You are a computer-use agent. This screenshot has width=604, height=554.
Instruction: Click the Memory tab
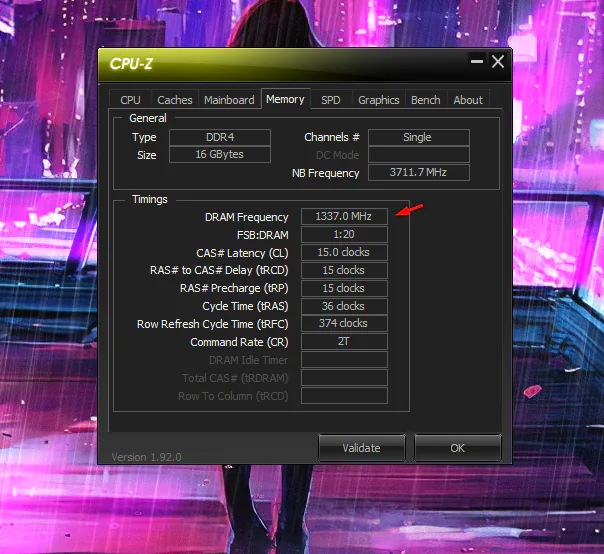(x=285, y=99)
